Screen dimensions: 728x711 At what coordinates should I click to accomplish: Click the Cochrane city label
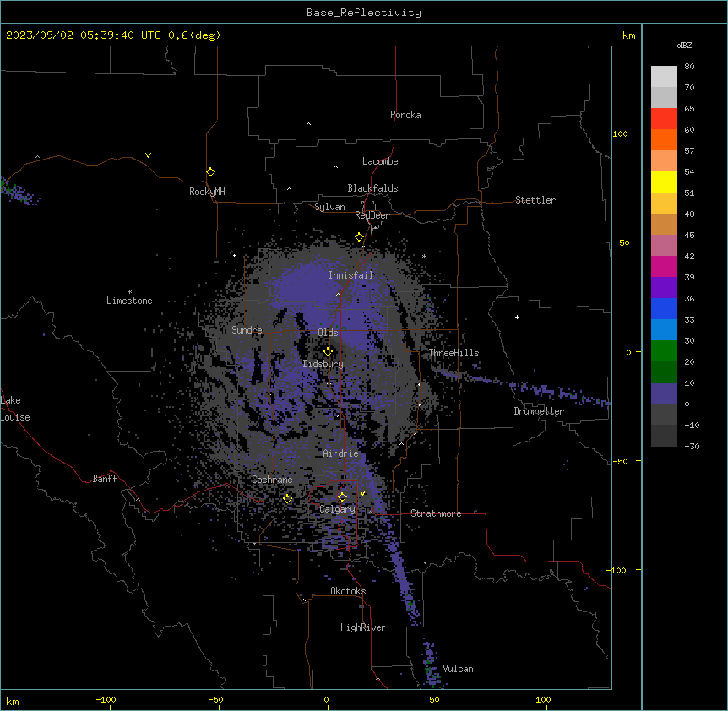(272, 480)
